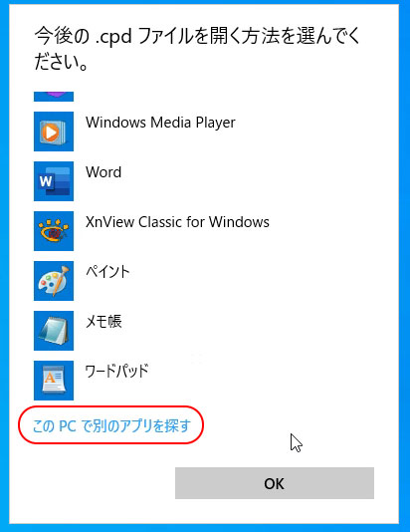Click the ペイント palette icon

[54, 281]
